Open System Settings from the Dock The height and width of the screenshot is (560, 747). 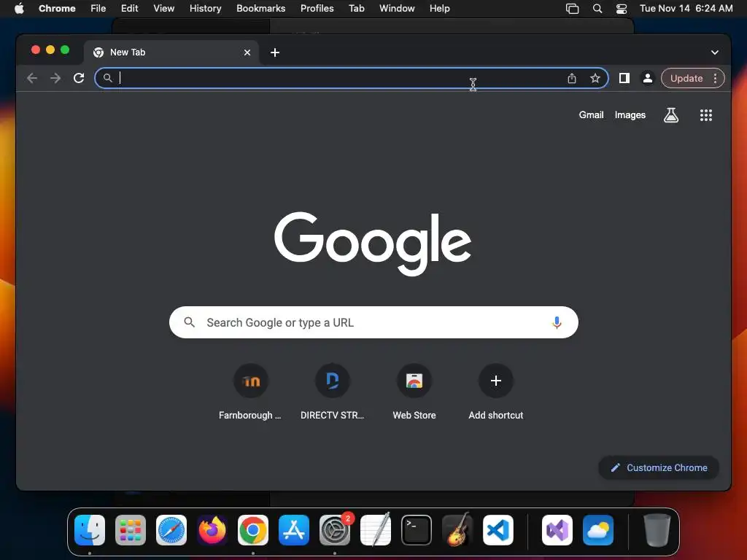[335, 529]
